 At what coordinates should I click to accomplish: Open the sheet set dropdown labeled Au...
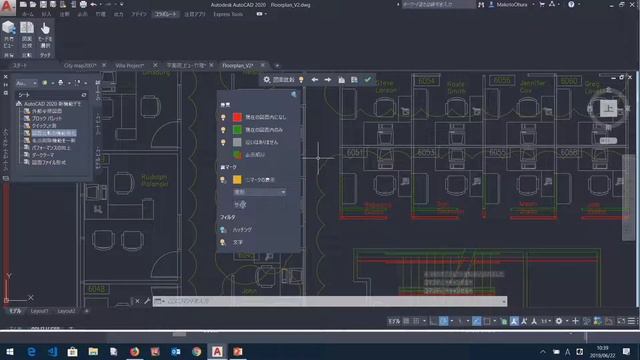coord(27,83)
